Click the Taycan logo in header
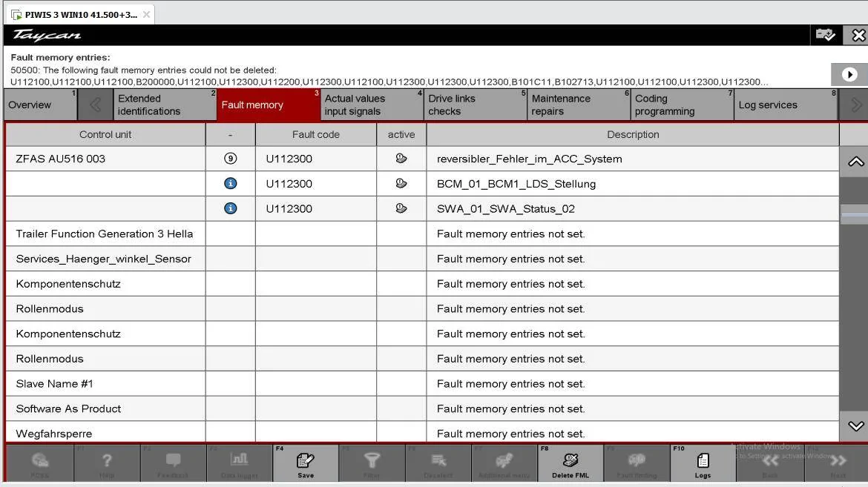 pyautogui.click(x=47, y=36)
